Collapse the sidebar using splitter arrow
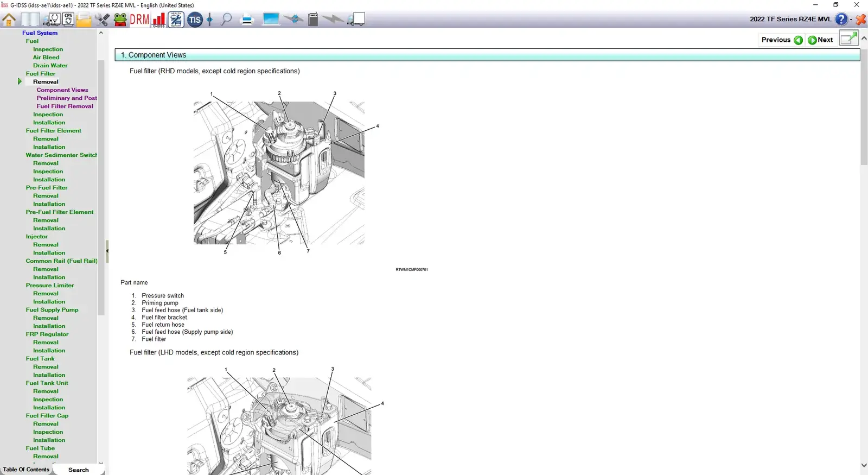Viewport: 868px width, 475px height. point(107,251)
